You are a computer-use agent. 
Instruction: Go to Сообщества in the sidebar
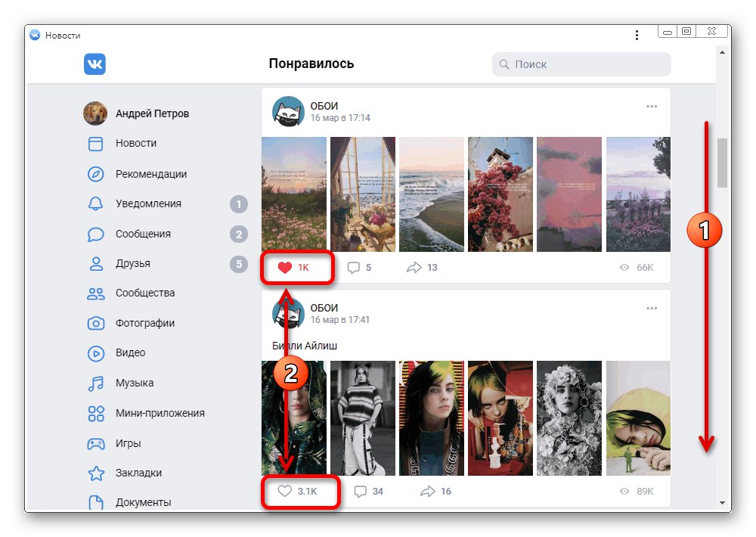click(145, 293)
